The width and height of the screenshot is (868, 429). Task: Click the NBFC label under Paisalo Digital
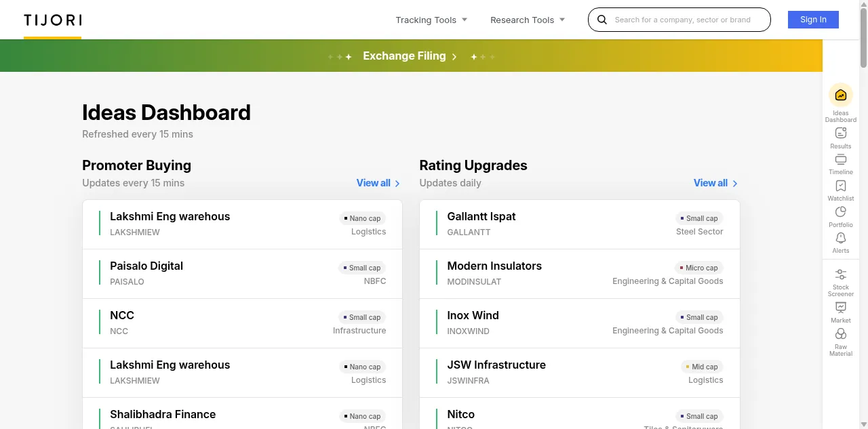coord(375,281)
